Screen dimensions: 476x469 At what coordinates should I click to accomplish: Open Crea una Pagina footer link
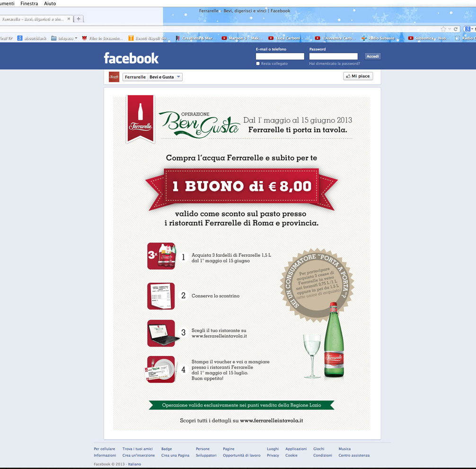pos(175,456)
